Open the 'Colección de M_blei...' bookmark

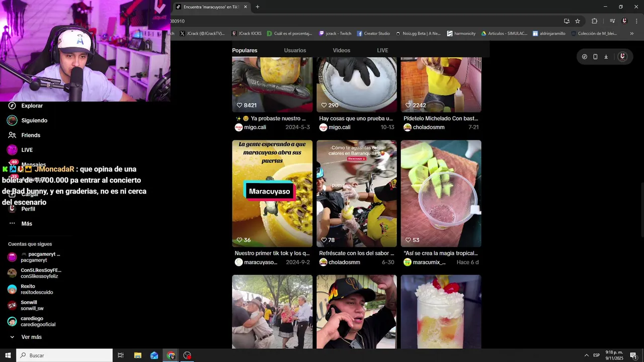point(594,34)
